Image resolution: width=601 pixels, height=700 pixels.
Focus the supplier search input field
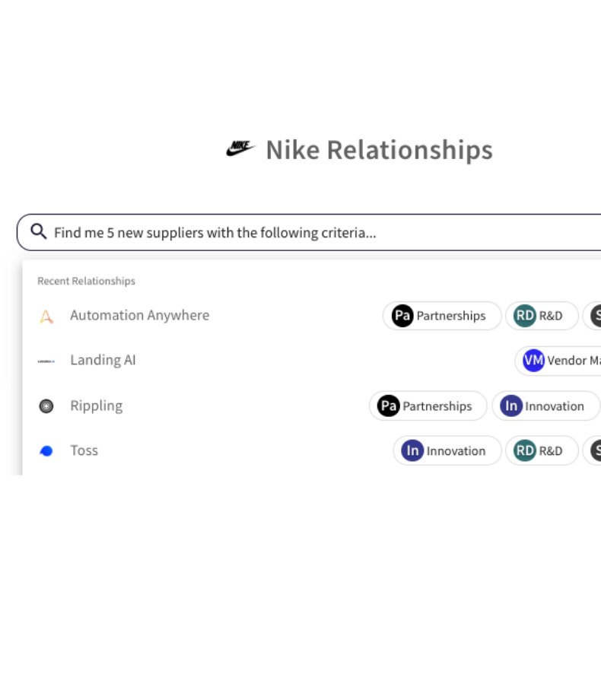[x=309, y=232]
